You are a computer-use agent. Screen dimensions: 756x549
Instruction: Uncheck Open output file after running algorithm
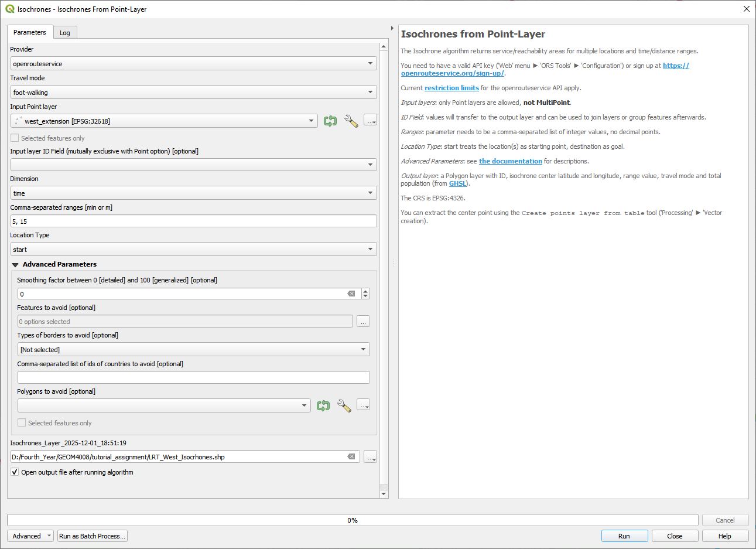click(x=15, y=472)
